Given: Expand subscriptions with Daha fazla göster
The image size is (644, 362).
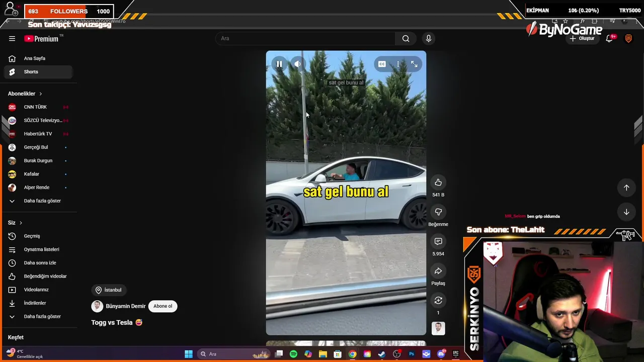Looking at the screenshot, I should 38,201.
